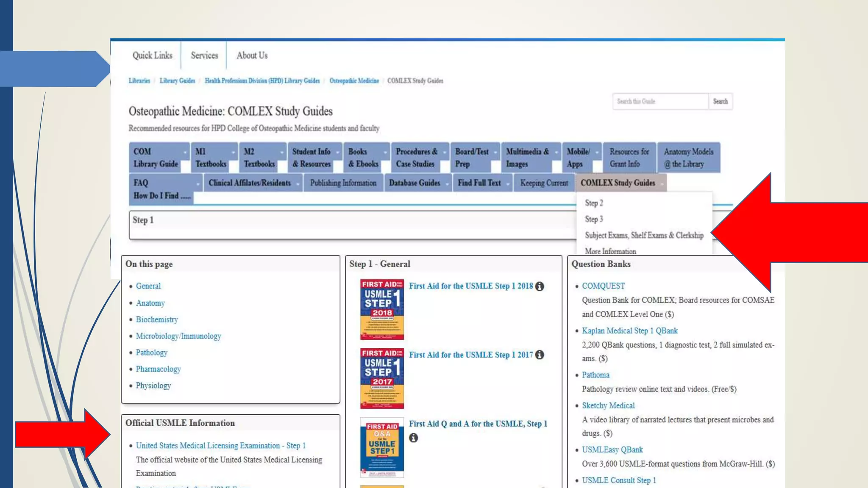
Task: Click the Search button
Action: (x=720, y=102)
